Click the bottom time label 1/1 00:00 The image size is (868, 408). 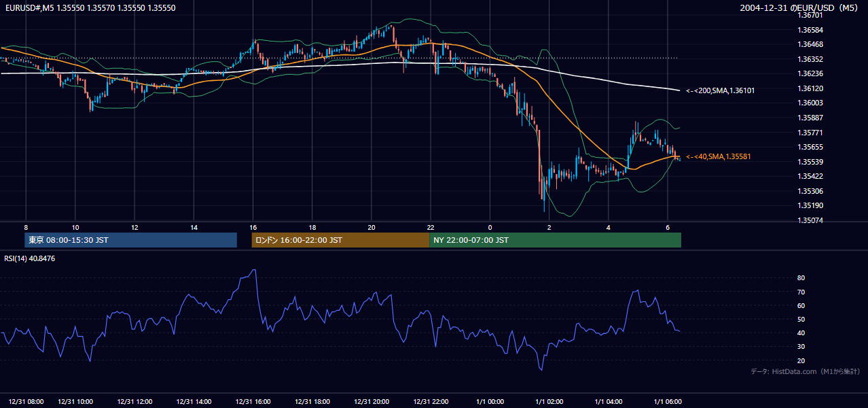(x=490, y=401)
